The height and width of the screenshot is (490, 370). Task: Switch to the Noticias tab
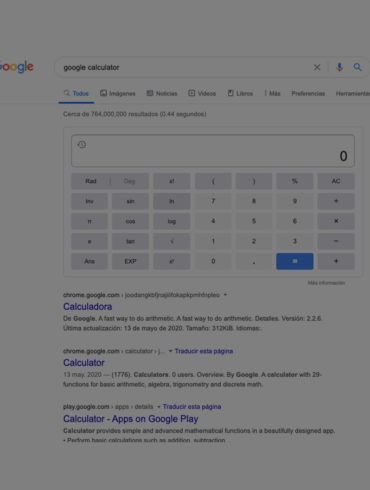[x=162, y=93]
